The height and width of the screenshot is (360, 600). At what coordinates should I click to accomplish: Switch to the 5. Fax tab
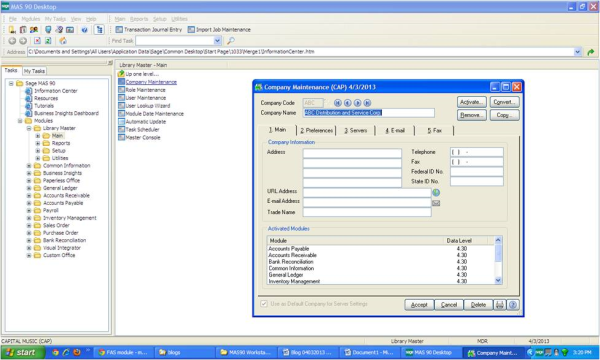click(434, 130)
